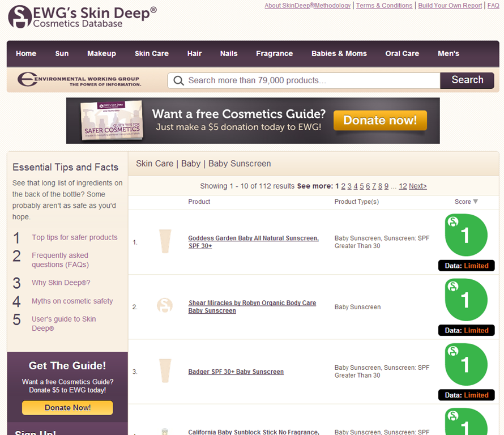Open the Skin Care category menu

point(152,54)
